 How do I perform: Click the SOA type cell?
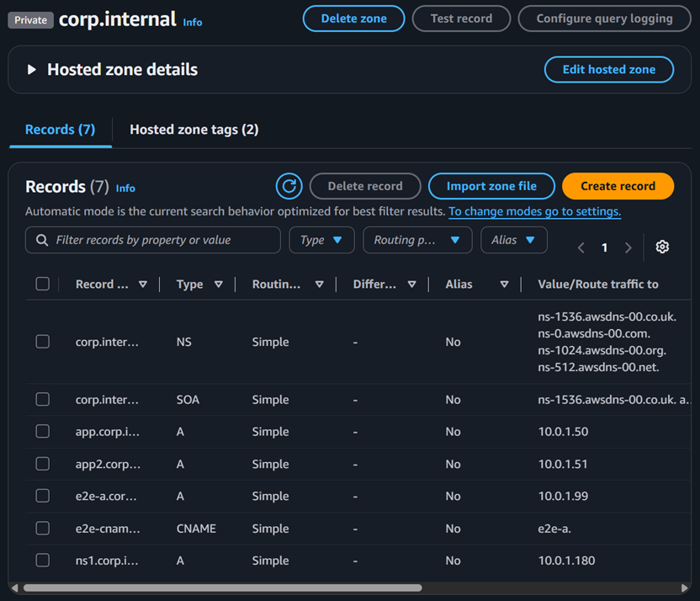[x=188, y=400]
